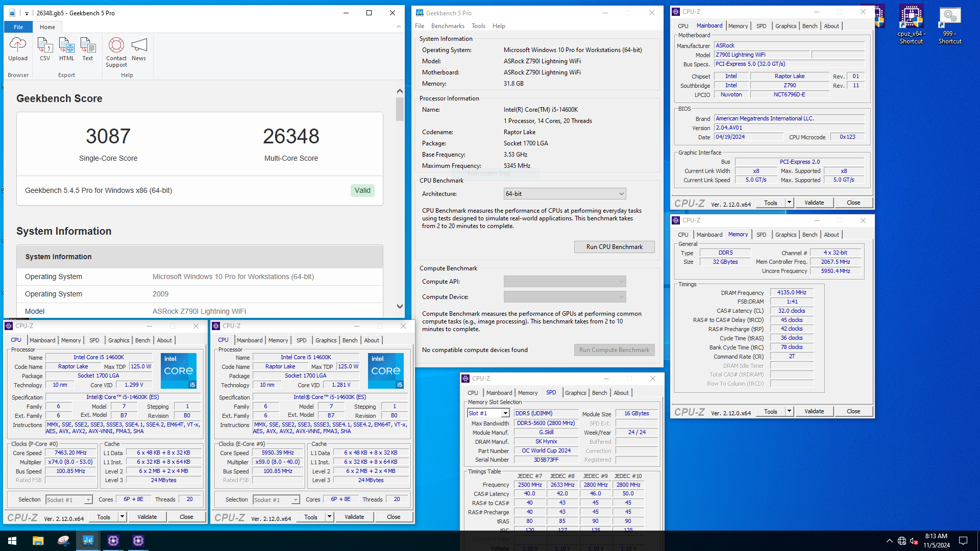Open the Benchmarks menu in Geekbench 5 Pro
Screen dimensions: 980x551
[x=448, y=26]
